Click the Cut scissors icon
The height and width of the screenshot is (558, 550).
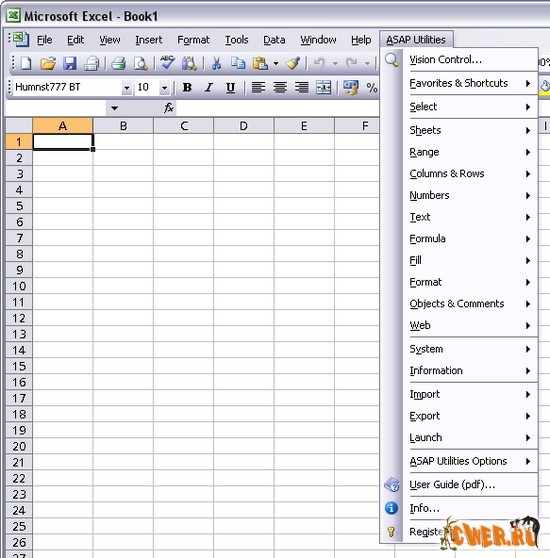point(216,64)
